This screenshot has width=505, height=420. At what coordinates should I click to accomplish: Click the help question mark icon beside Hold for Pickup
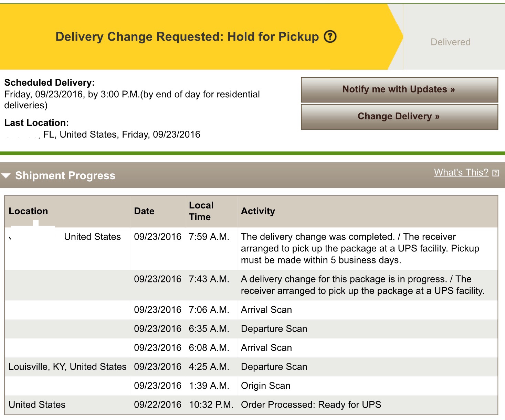tap(330, 36)
